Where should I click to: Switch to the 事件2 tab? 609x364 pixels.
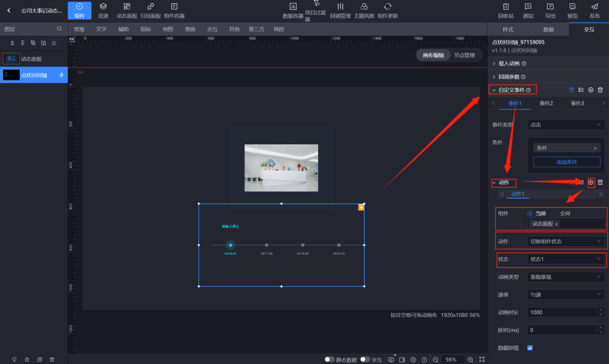point(546,103)
